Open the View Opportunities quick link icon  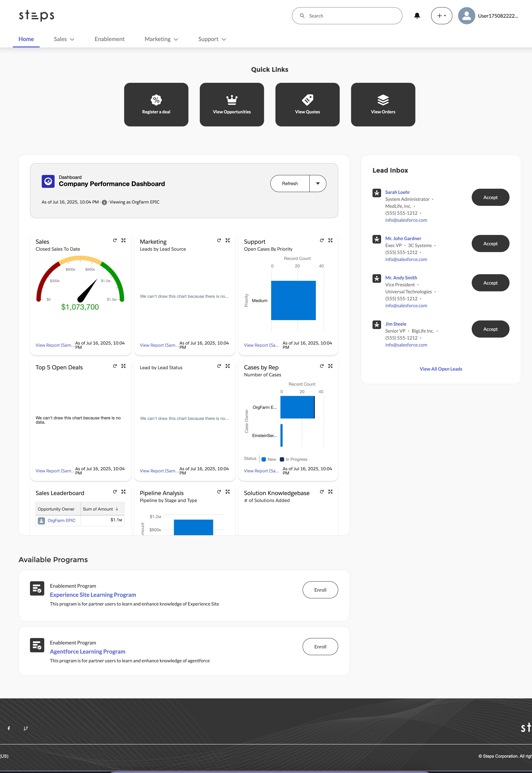coord(231,99)
